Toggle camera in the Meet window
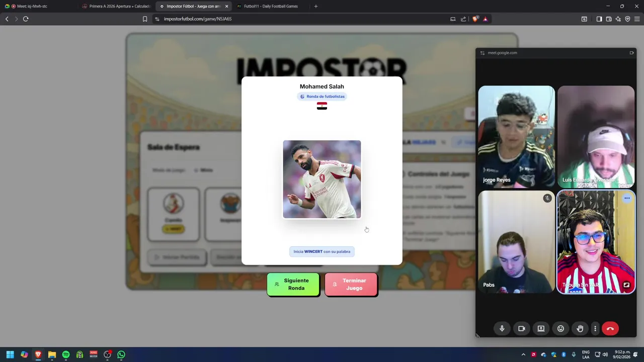Viewport: 644px width, 362px height. 521,328
